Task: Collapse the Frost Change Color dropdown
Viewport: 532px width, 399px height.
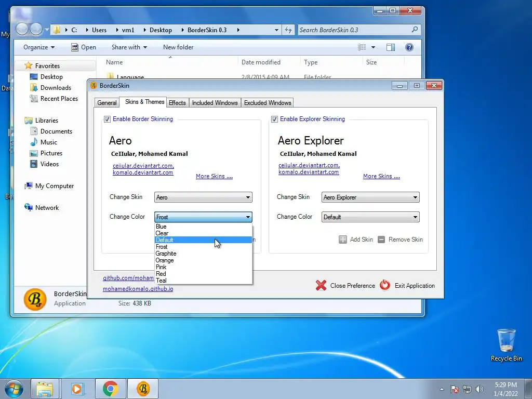Action: coord(203,217)
